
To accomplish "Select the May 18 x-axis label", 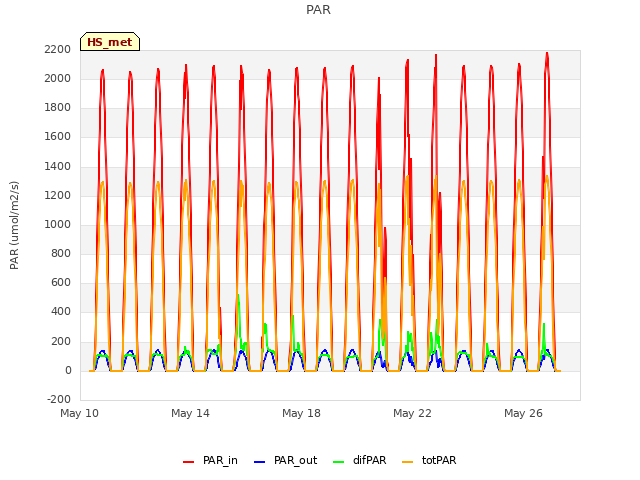I will pos(302,413).
